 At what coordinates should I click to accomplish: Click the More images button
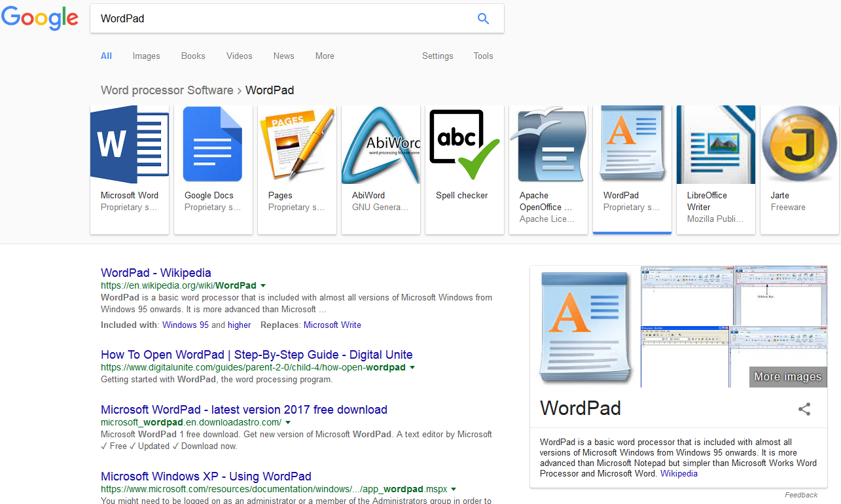tap(787, 376)
